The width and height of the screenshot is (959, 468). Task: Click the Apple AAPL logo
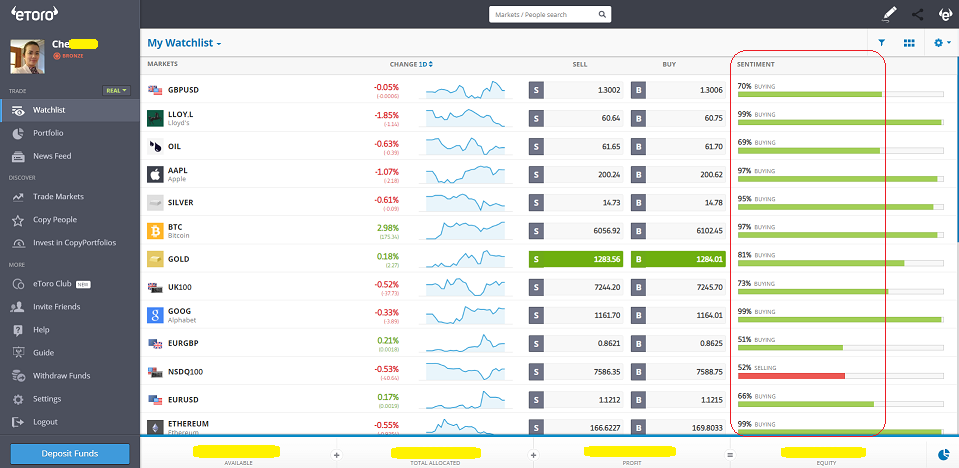click(155, 174)
